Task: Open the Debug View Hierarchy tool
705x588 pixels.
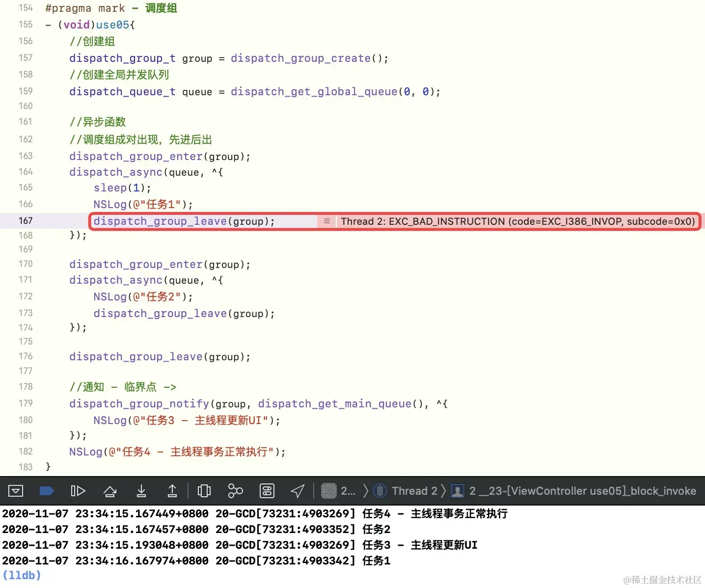Action: click(x=204, y=491)
